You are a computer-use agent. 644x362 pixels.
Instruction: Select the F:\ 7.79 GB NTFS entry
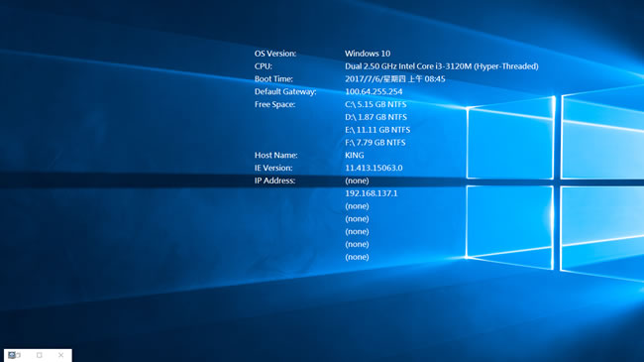pyautogui.click(x=375, y=143)
